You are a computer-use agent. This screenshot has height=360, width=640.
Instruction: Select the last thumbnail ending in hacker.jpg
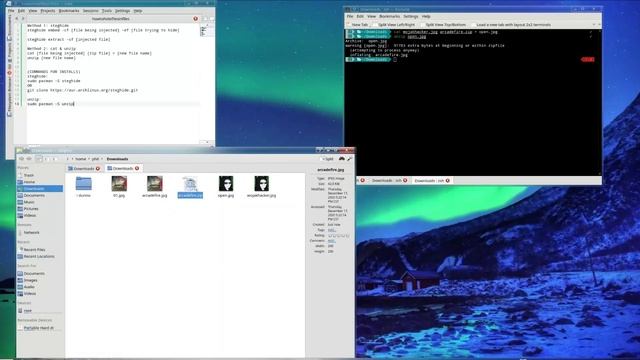(261, 184)
